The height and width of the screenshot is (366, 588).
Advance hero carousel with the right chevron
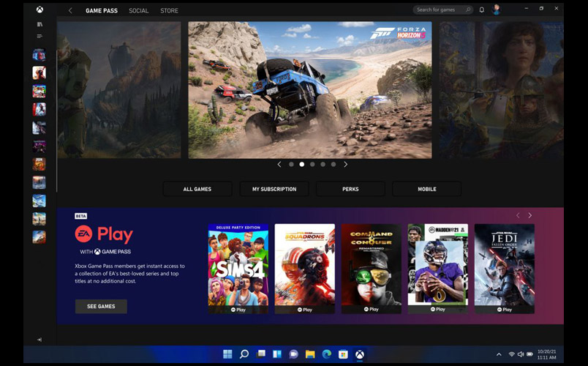tap(346, 165)
